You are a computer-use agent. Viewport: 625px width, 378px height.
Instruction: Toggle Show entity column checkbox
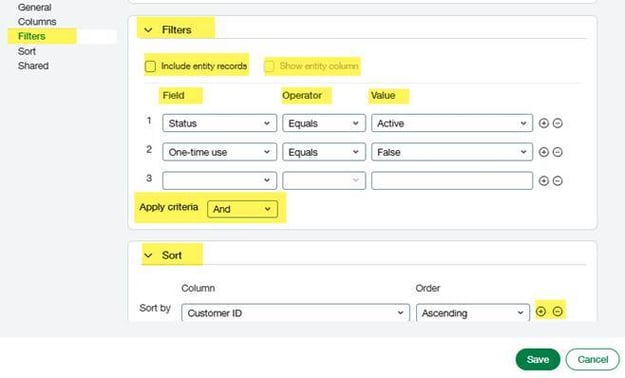tap(269, 66)
